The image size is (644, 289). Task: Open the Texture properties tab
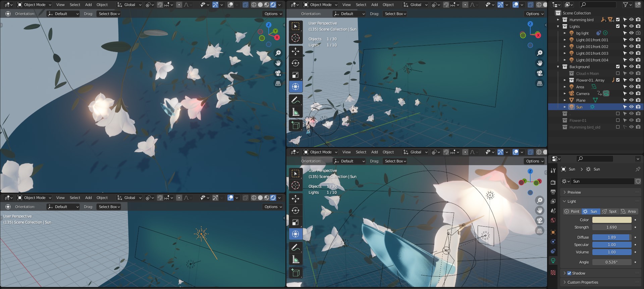tap(553, 272)
